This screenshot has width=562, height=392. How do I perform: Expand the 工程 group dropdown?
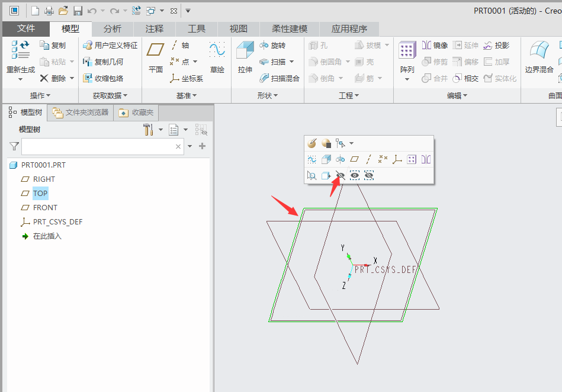(x=349, y=96)
